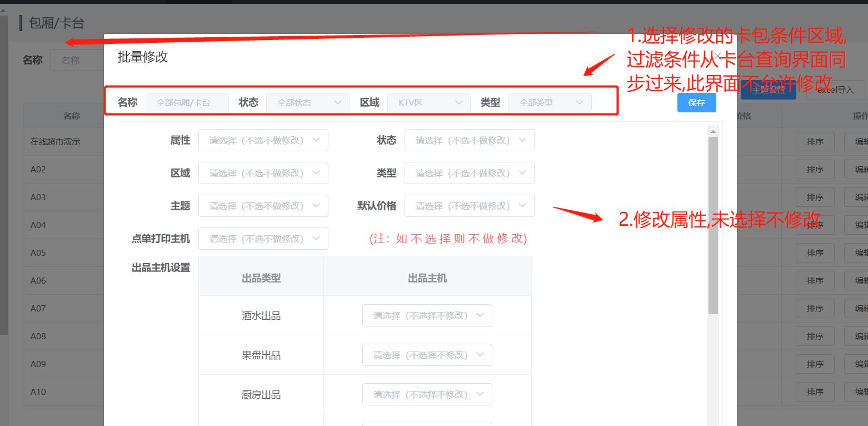Open the 全部状态 filter dropdown
The width and height of the screenshot is (868, 426).
tap(308, 103)
